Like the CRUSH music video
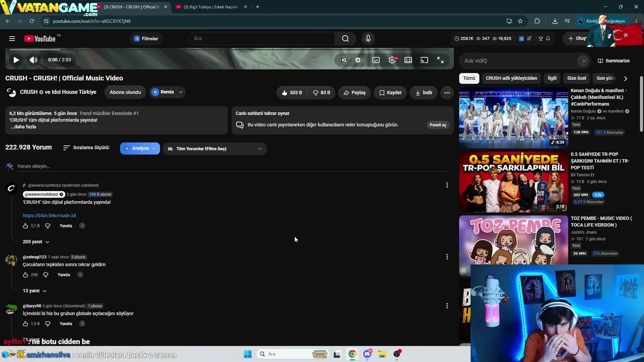Screen dimensions: 644x362 pos(292,93)
